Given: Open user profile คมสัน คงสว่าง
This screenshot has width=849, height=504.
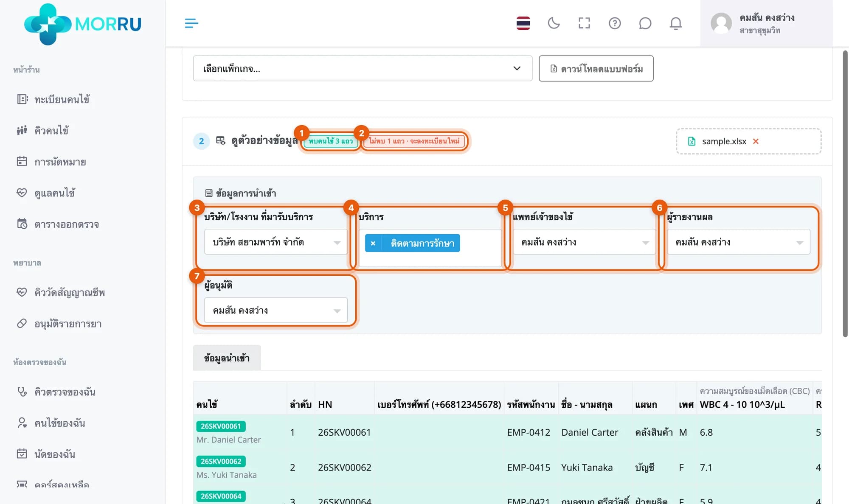Looking at the screenshot, I should pyautogui.click(x=766, y=23).
